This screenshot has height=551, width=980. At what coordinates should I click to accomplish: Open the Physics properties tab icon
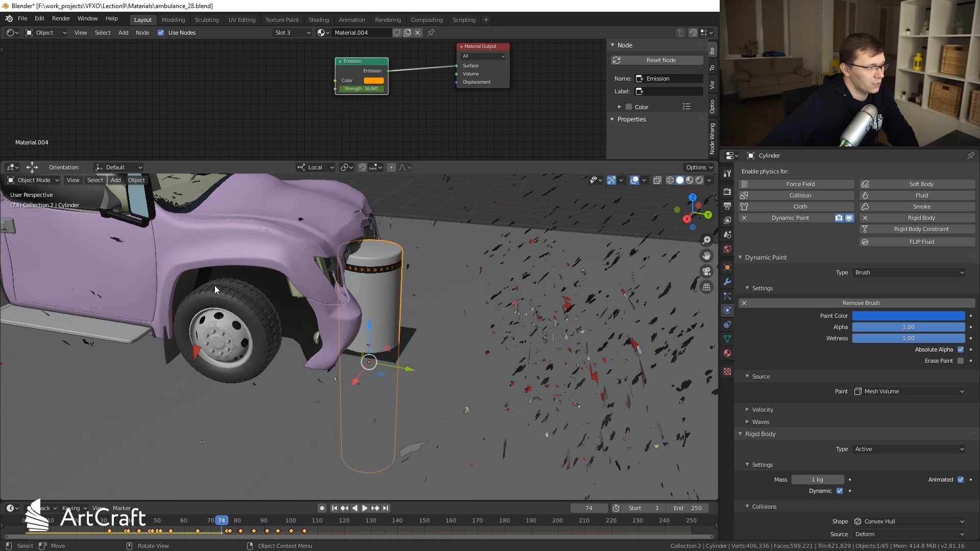(x=727, y=310)
